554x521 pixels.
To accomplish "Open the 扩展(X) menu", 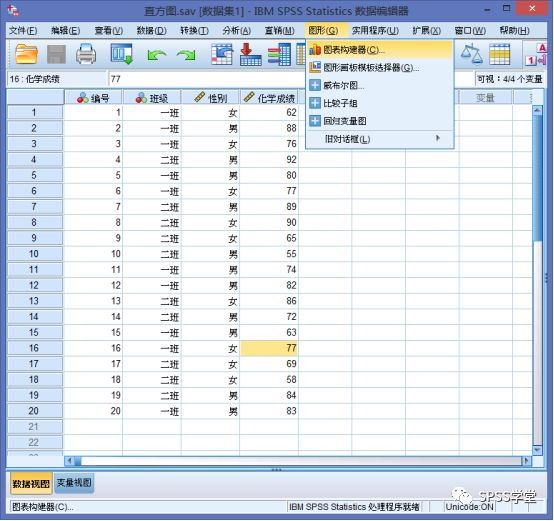I will pos(427,31).
